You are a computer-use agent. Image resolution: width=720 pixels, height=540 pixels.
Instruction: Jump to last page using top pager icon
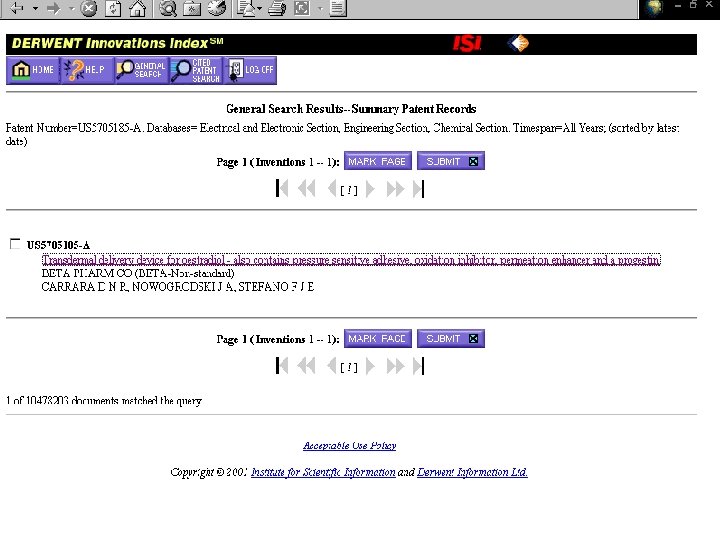pyautogui.click(x=418, y=189)
